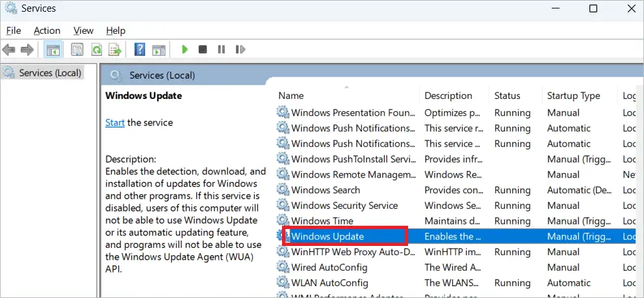Click the Refresh toolbar icon
Screen dimensions: 644x298
pos(97,49)
